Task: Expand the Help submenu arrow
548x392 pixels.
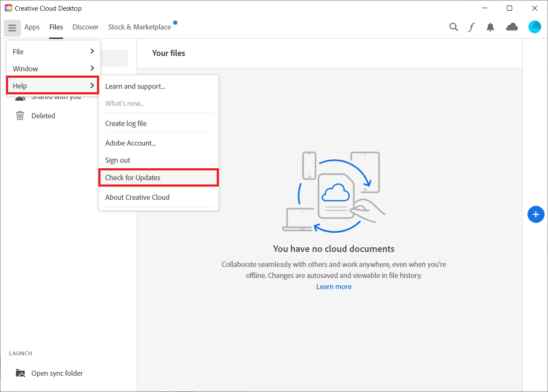Action: point(92,86)
